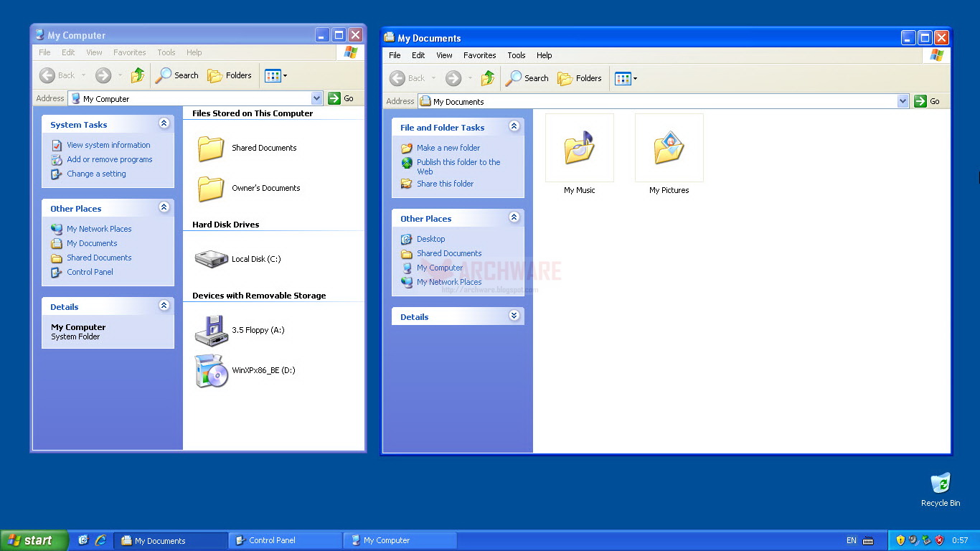
Task: Click the Go button in My Computer address bar
Action: point(341,98)
